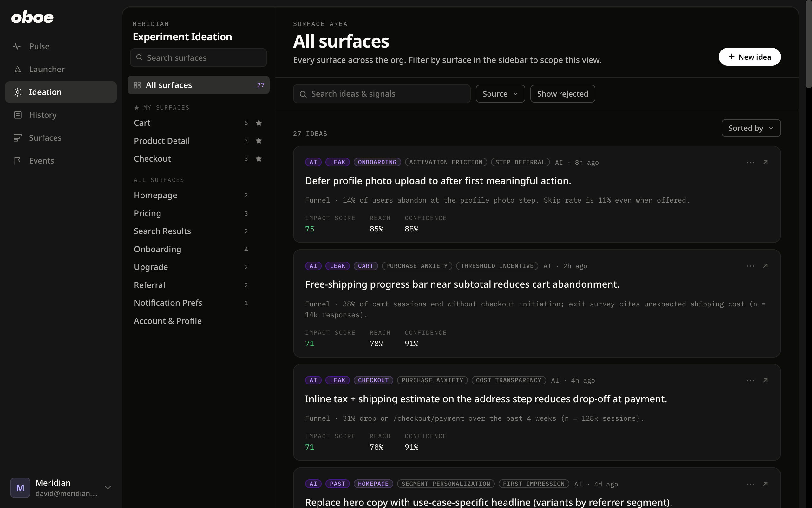The height and width of the screenshot is (508, 812).
Task: Open the Search Results surface
Action: click(x=198, y=231)
